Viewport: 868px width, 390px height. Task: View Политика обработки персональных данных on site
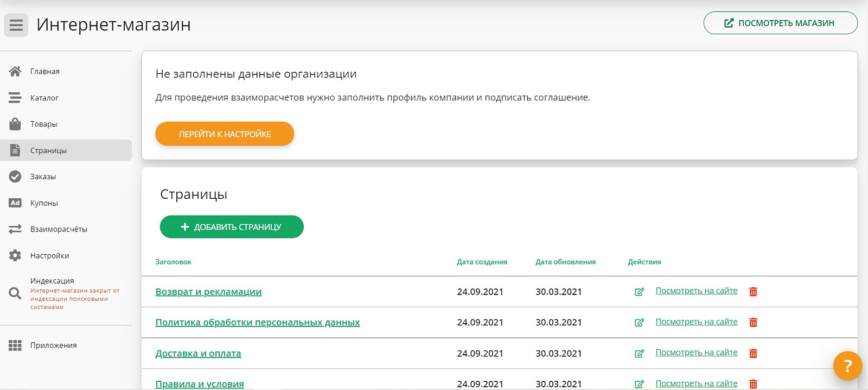(x=697, y=322)
